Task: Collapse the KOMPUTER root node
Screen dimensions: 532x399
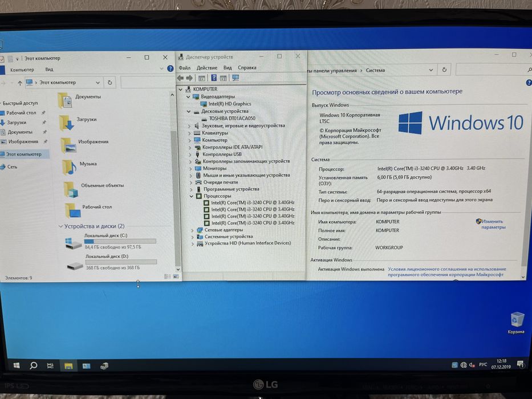Action: [181, 89]
